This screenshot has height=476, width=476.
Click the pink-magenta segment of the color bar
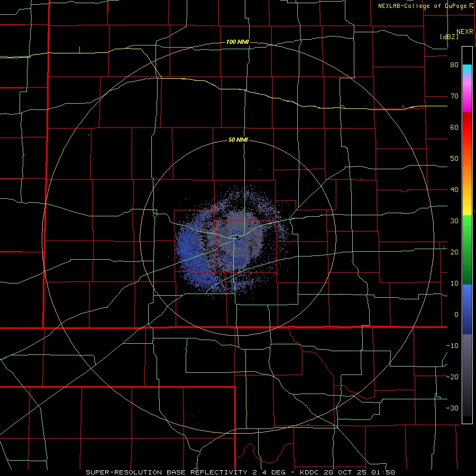click(467, 95)
